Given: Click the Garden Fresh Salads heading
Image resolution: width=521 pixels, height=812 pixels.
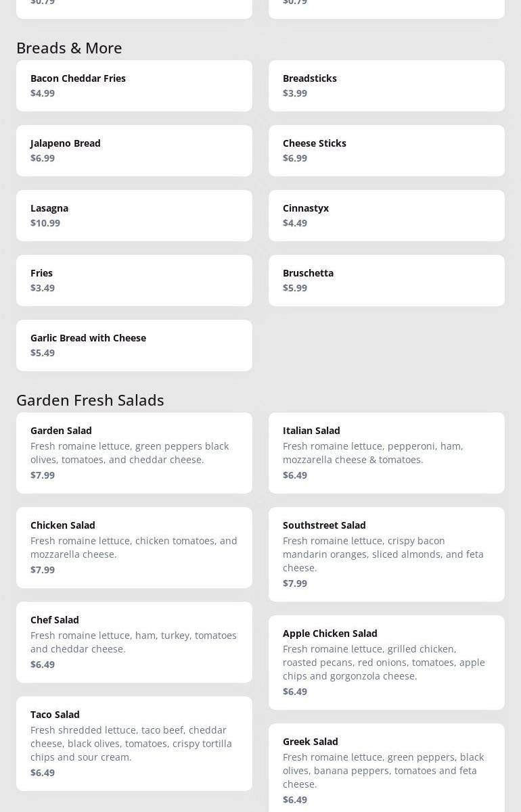Looking at the screenshot, I should [x=90, y=400].
